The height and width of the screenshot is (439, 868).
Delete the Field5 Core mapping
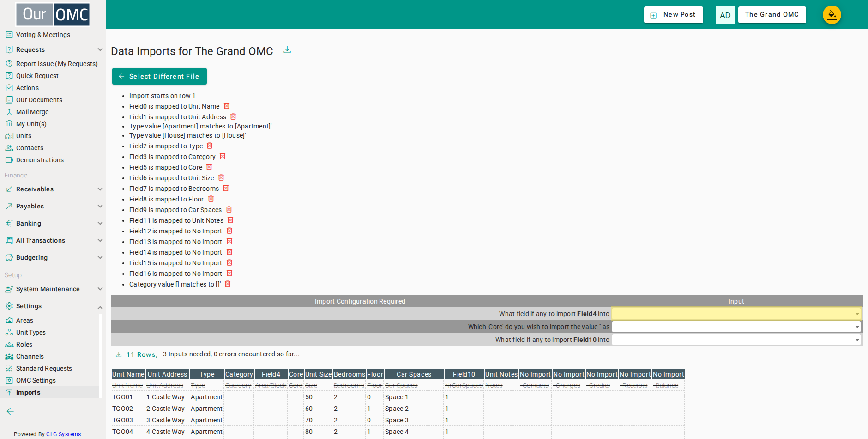pos(209,167)
